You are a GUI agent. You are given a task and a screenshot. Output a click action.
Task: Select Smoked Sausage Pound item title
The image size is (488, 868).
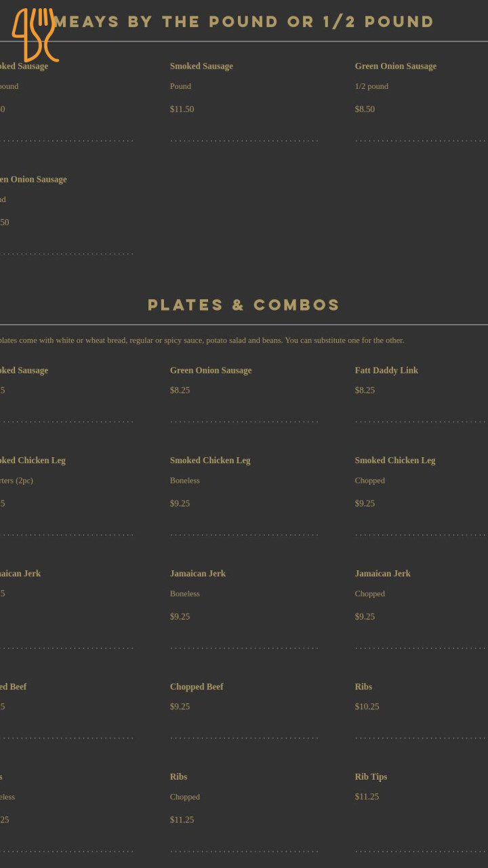pyautogui.click(x=201, y=66)
